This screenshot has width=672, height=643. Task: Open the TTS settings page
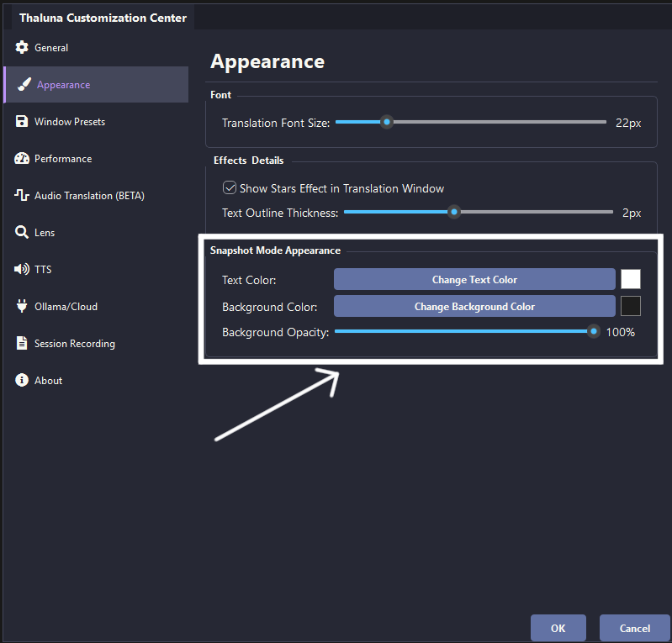pyautogui.click(x=96, y=269)
